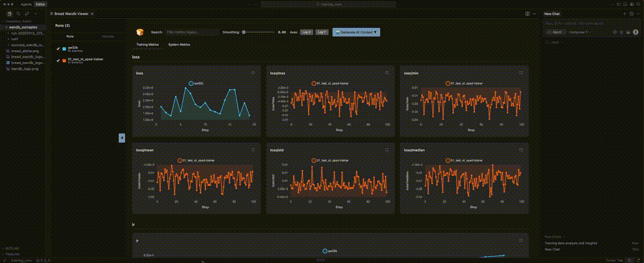Attach image icon in chat input

(628, 32)
